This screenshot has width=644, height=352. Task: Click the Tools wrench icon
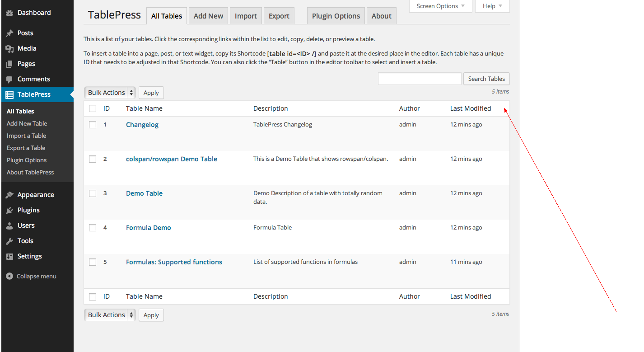pyautogui.click(x=9, y=241)
